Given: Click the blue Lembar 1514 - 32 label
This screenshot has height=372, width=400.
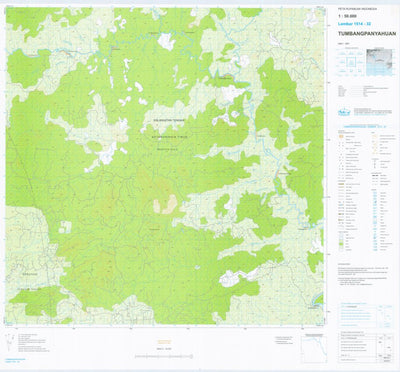Looking at the screenshot, I should pos(354,24).
